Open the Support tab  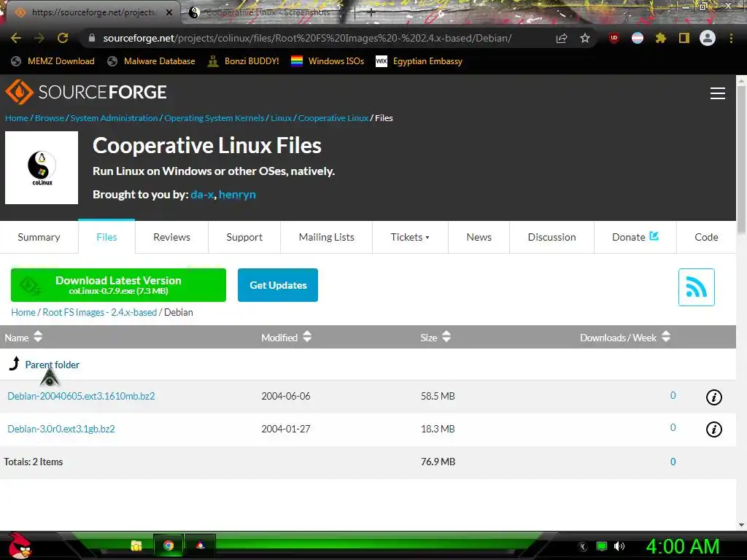[244, 237]
